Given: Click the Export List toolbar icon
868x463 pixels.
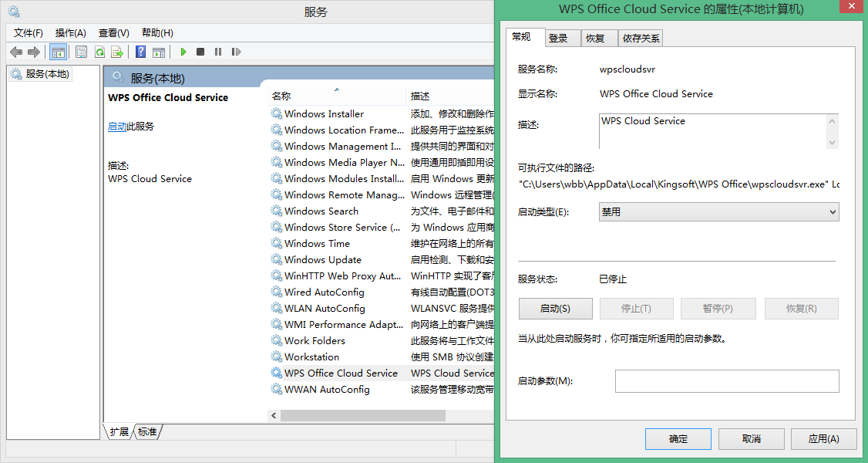Looking at the screenshot, I should (x=117, y=52).
